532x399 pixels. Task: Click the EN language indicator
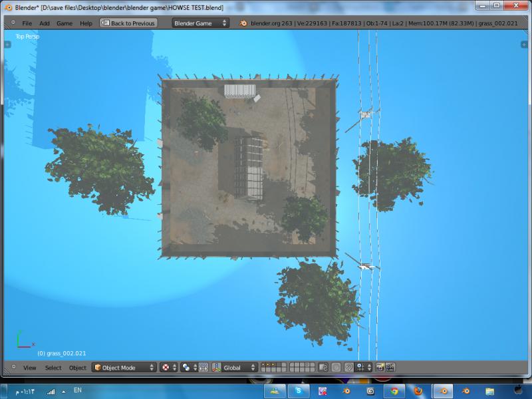click(78, 390)
